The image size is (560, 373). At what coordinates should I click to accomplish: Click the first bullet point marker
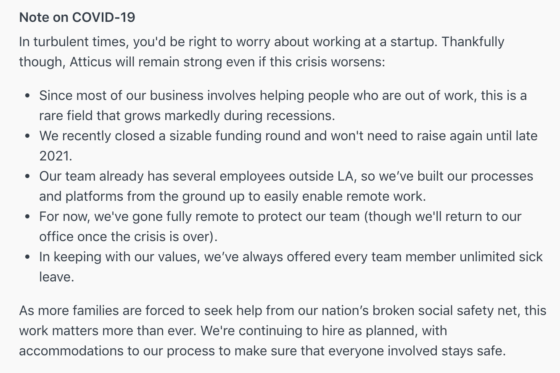tap(28, 96)
